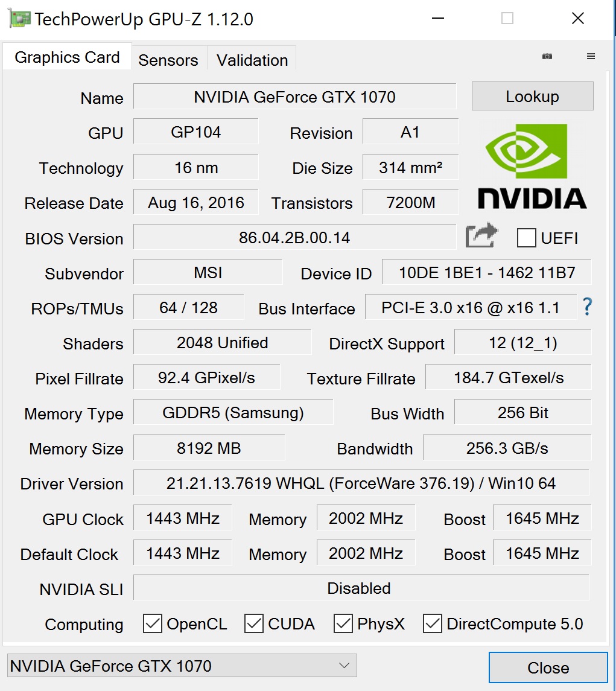Click the Memory Type field GDDR5 (Samsung)
Viewport: 616px width, 691px height.
233,412
